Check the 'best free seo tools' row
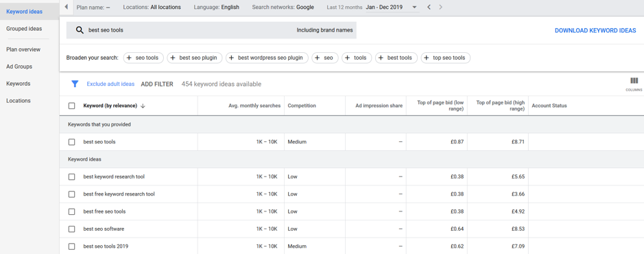The height and width of the screenshot is (254, 644). click(x=72, y=211)
